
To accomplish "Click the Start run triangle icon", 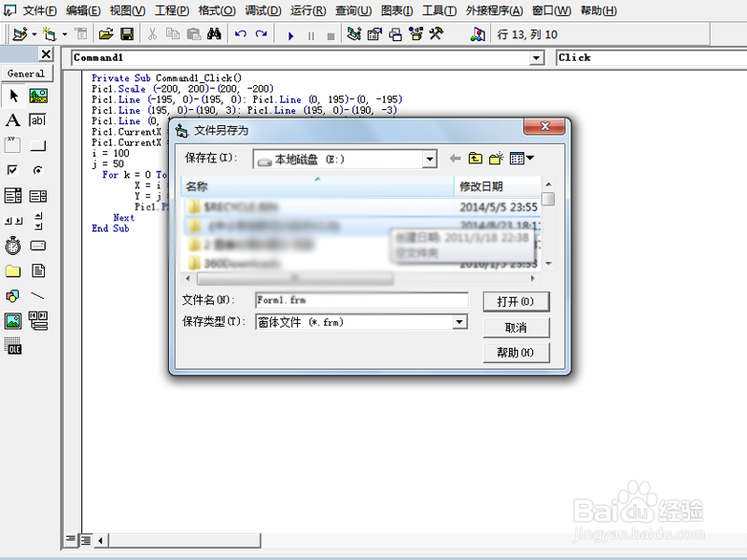I will (290, 35).
